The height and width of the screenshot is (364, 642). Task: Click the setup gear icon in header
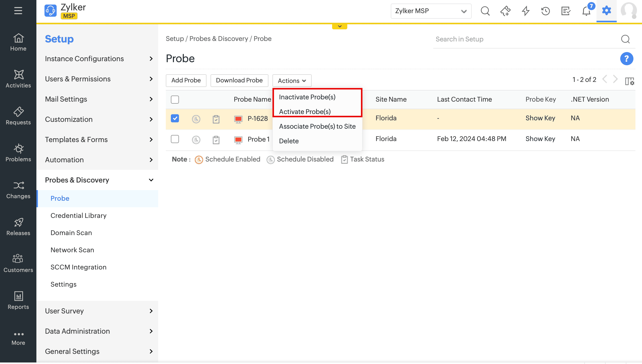(x=606, y=11)
